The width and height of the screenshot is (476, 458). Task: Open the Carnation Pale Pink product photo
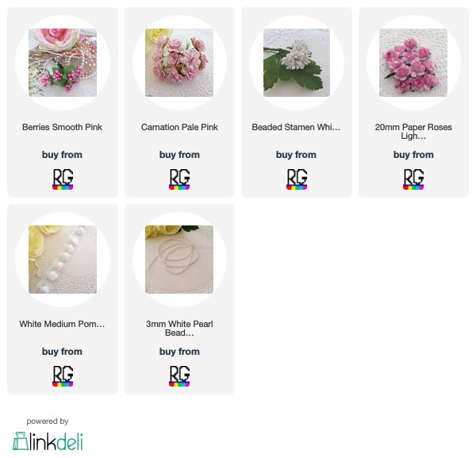point(179,63)
